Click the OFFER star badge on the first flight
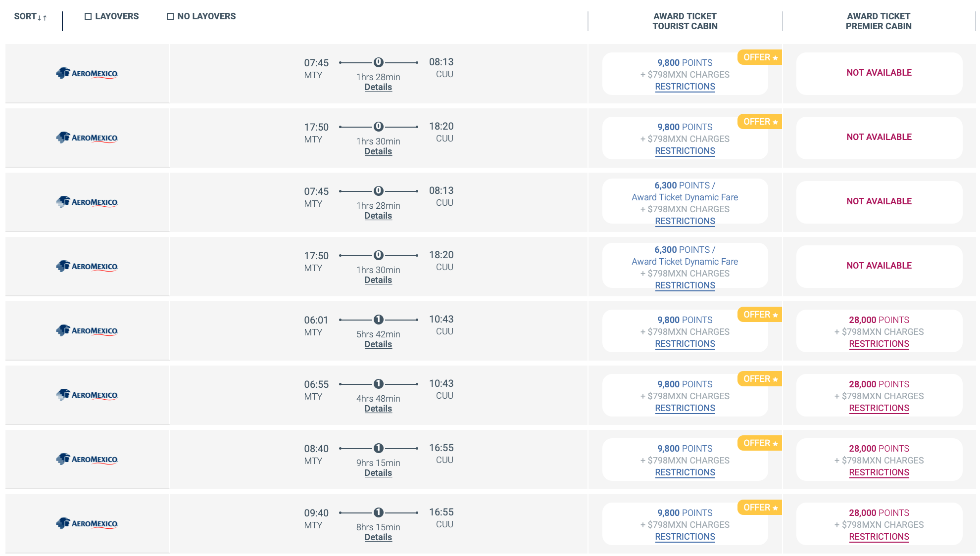This screenshot has width=980, height=556. tap(759, 57)
